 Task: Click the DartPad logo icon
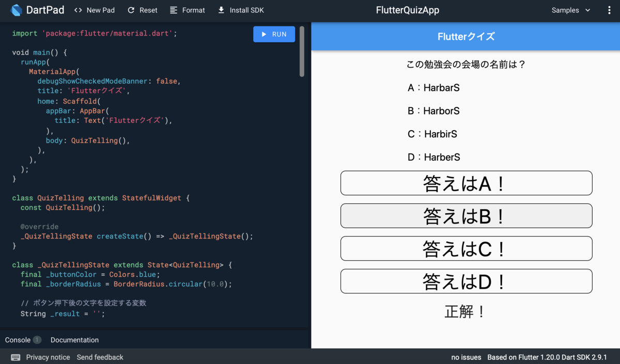pyautogui.click(x=16, y=10)
